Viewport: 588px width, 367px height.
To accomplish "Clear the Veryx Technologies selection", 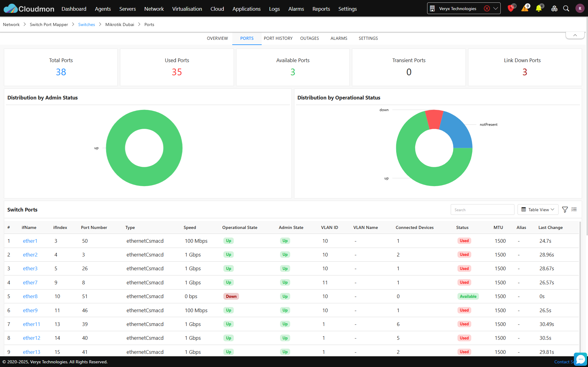I will click(487, 9).
